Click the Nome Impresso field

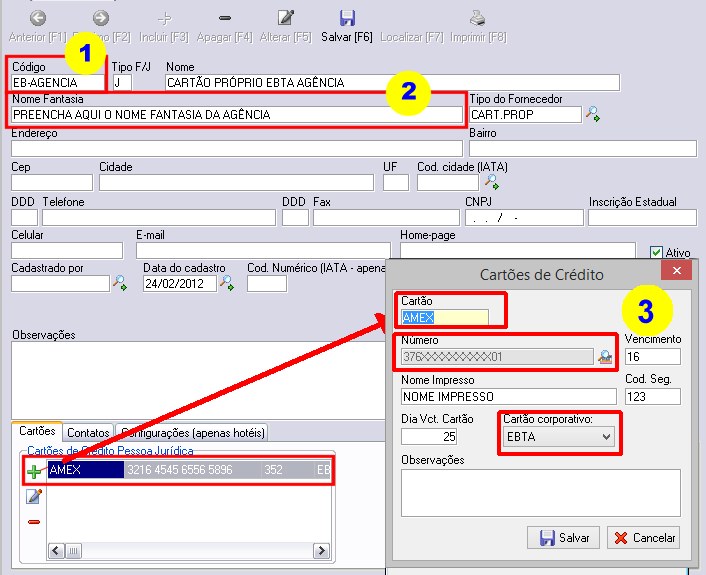509,397
